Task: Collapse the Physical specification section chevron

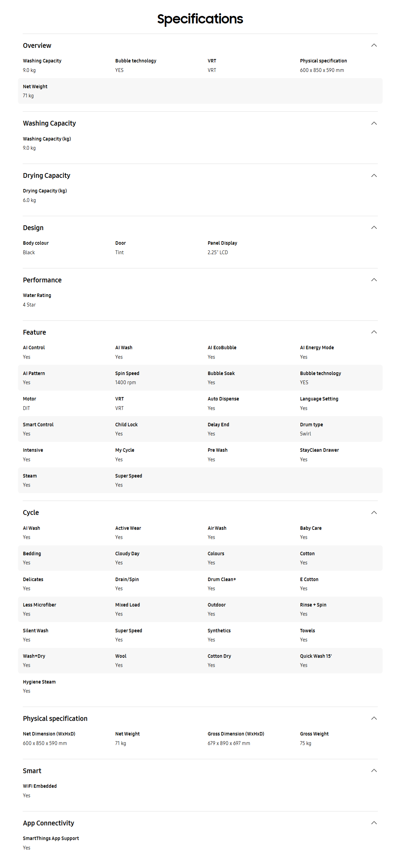Action: pyautogui.click(x=374, y=718)
